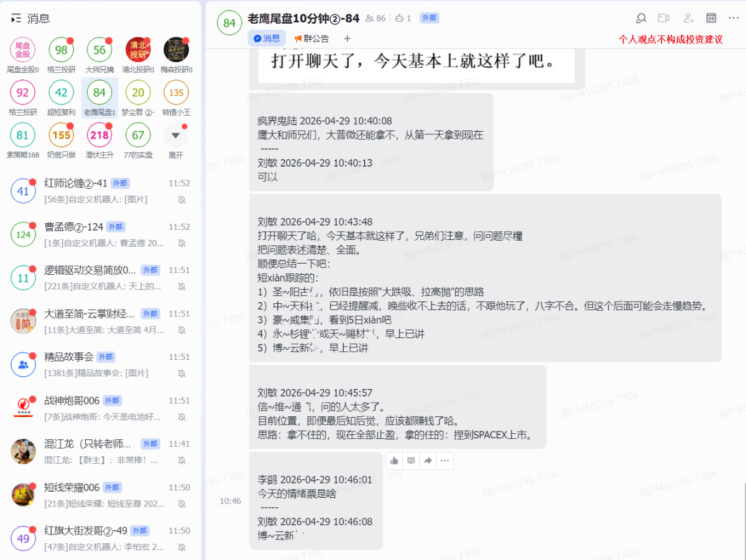
Task: Forward the message using the arrow icon
Action: coord(428,461)
